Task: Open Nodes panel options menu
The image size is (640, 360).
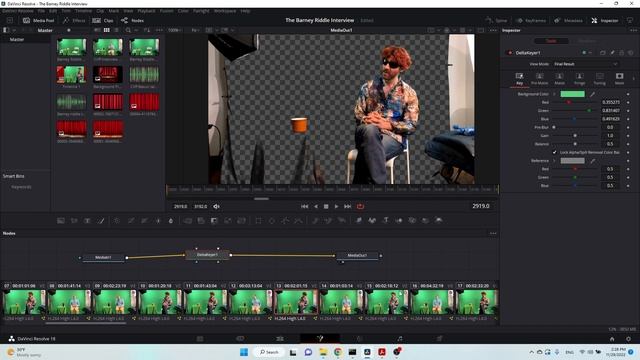Action: pyautogui.click(x=493, y=233)
